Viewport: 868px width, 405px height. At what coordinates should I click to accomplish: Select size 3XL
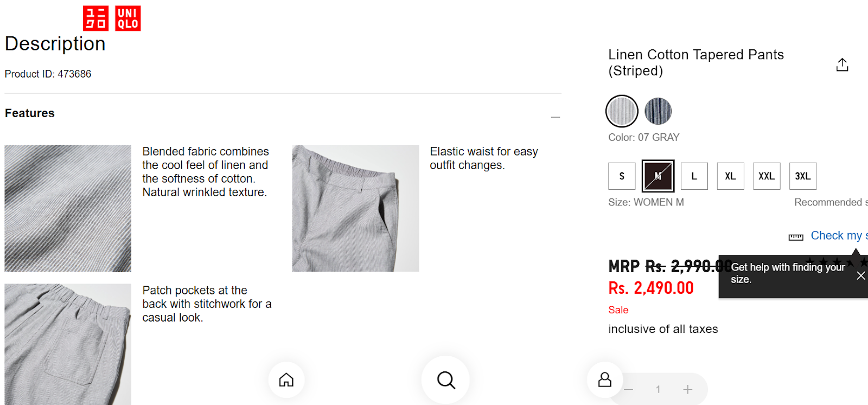[x=802, y=176]
